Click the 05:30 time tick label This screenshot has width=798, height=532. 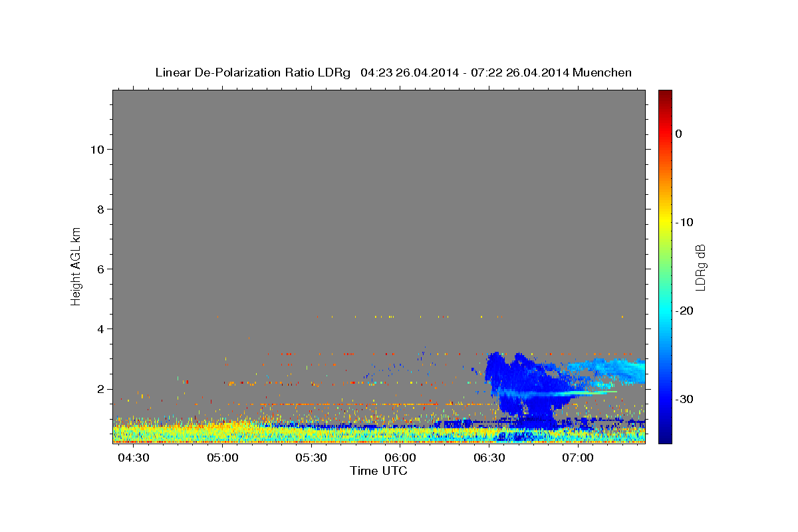click(311, 459)
